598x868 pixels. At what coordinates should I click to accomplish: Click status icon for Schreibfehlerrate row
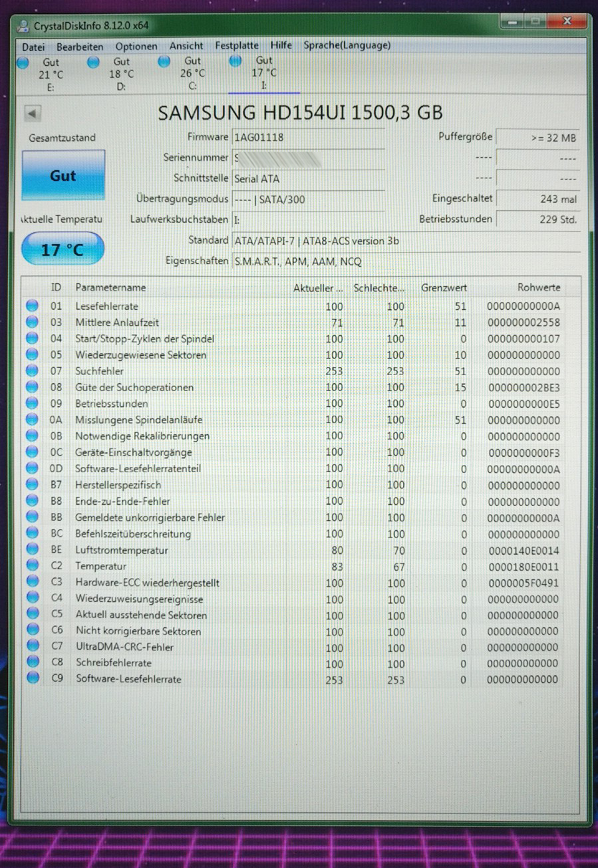(x=32, y=662)
